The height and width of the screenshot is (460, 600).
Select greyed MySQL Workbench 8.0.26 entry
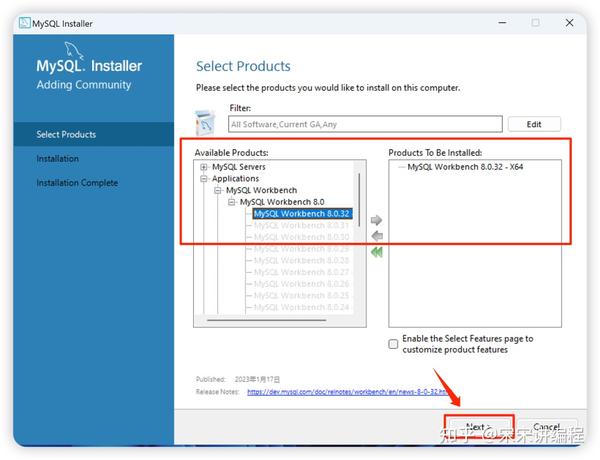coord(302,284)
